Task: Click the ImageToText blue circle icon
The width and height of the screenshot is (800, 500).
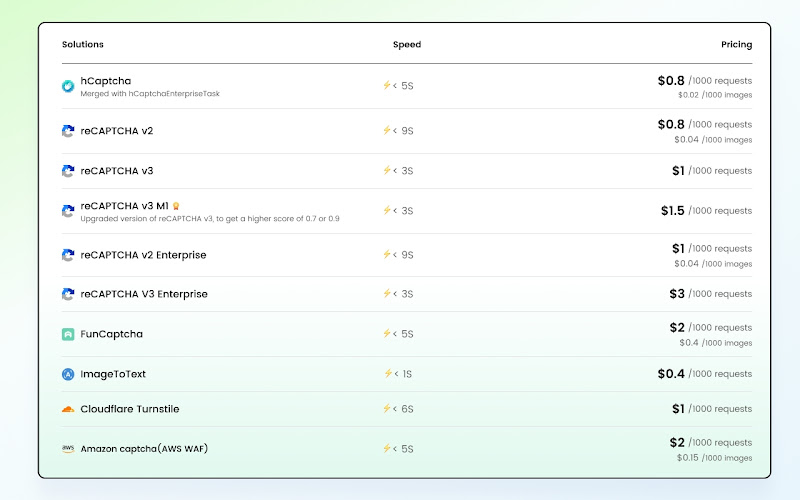Action: 68,374
